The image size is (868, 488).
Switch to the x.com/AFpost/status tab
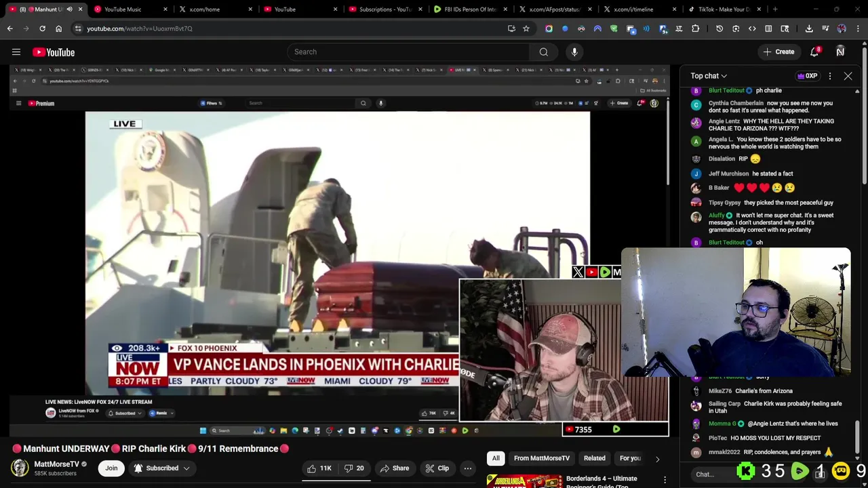tap(554, 9)
